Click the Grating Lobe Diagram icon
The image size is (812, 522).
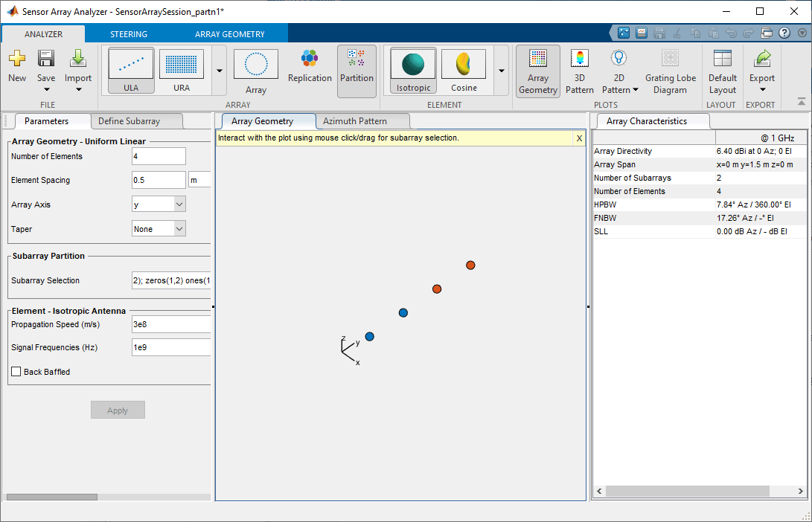(x=670, y=59)
